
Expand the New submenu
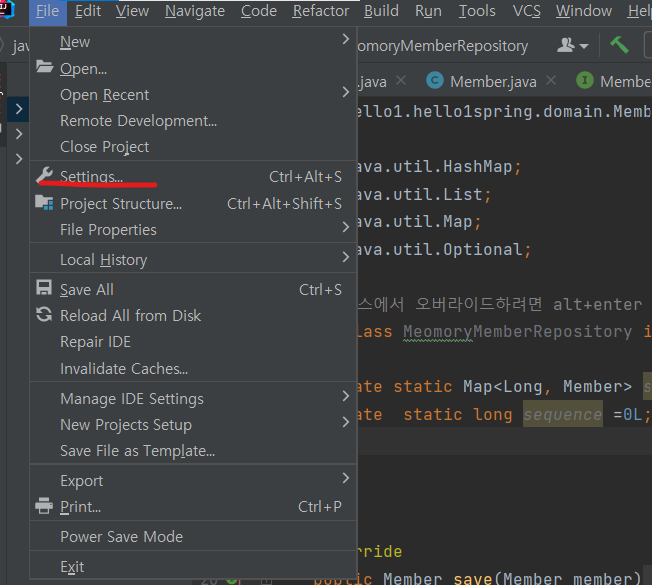tap(346, 39)
